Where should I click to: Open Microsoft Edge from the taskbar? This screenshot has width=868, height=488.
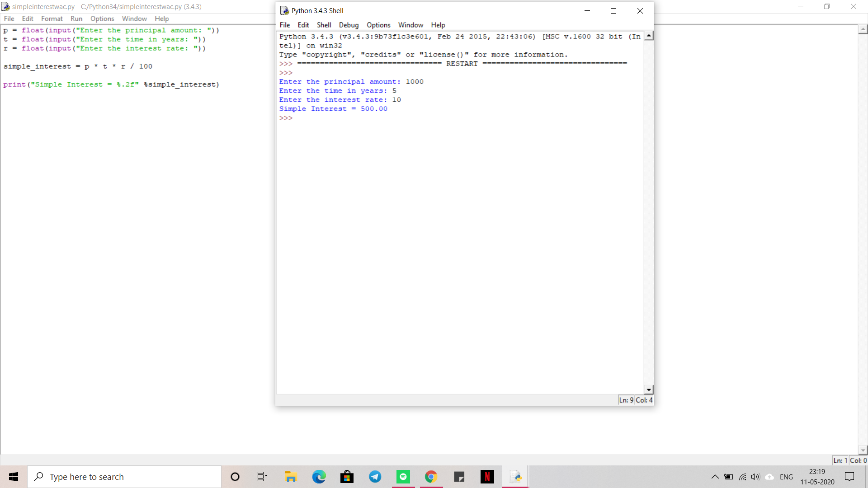319,477
